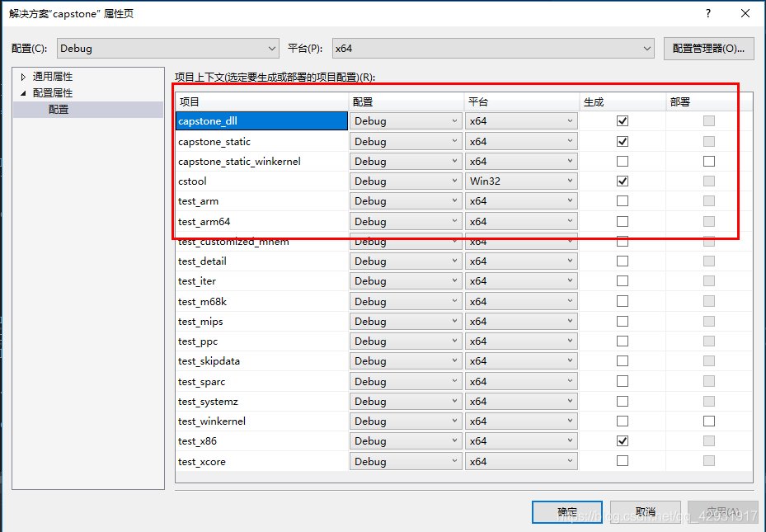Uncheck 生成 for test_x86

click(622, 440)
